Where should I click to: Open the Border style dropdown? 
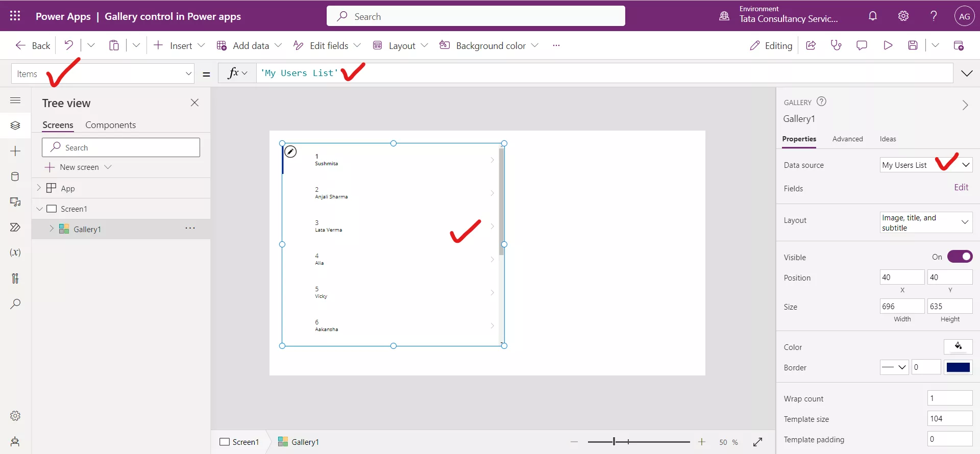pos(894,367)
